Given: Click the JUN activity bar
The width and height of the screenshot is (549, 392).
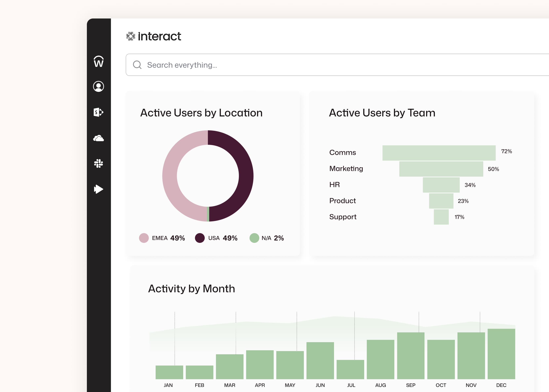Looking at the screenshot, I should [320, 361].
